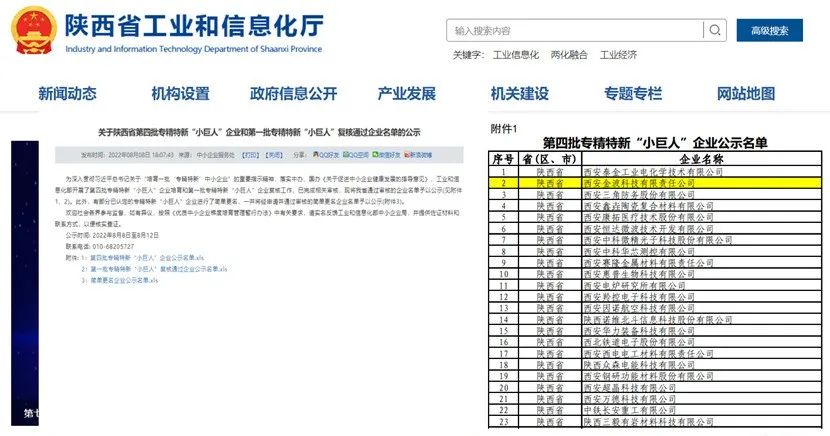Open the 产业发展 menu
Screen dimensions: 830x436
(406, 94)
